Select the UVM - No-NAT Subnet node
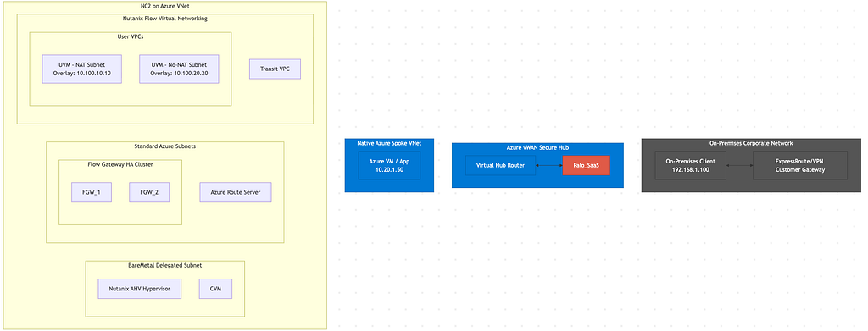This screenshot has height=331, width=868. tap(179, 69)
